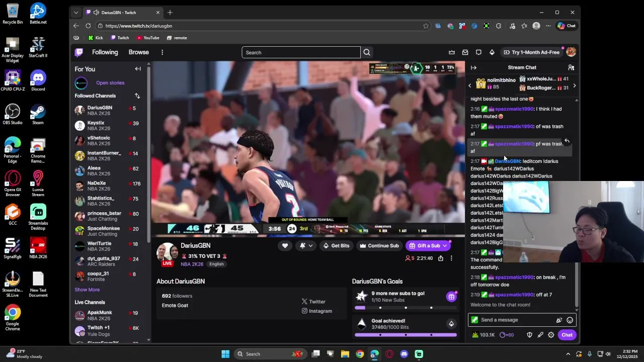This screenshot has height=362, width=644.
Task: Open Whispers chat bubble icon
Action: [478, 52]
